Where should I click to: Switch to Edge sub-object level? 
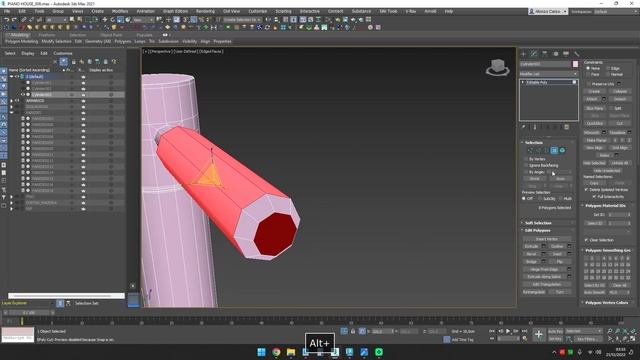click(538, 151)
